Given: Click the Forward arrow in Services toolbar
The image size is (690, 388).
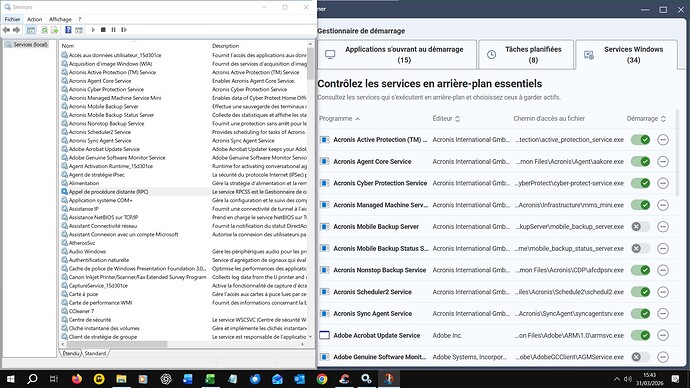Looking at the screenshot, I should click(x=16, y=30).
